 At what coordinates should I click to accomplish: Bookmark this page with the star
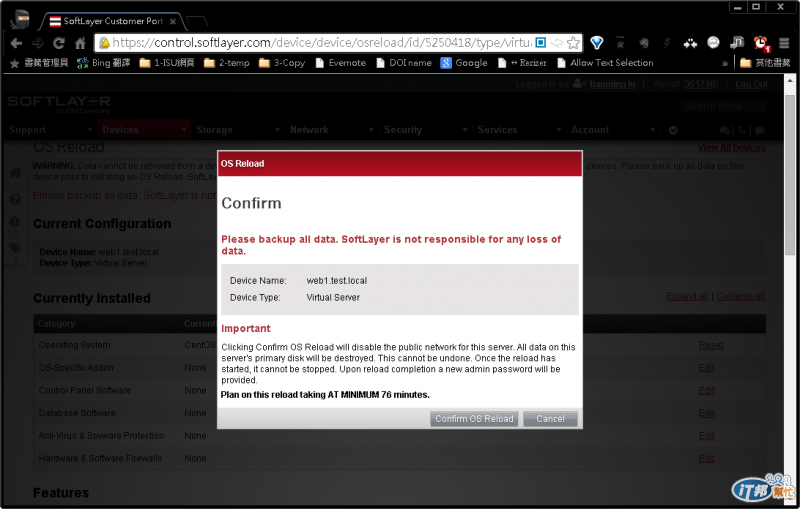(573, 43)
